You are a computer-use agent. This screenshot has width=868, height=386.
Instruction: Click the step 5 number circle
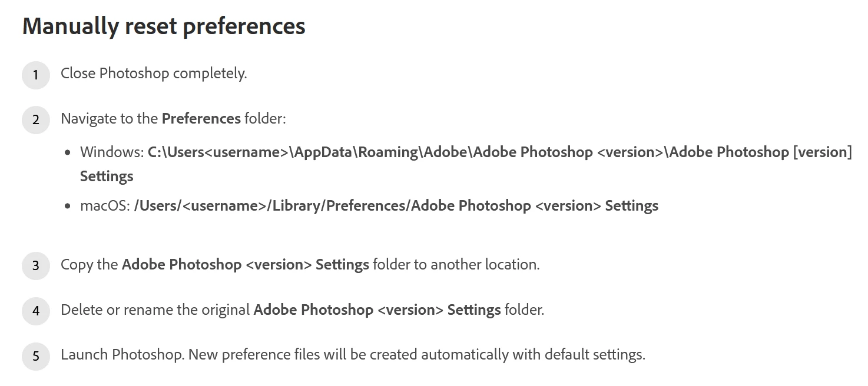click(36, 356)
